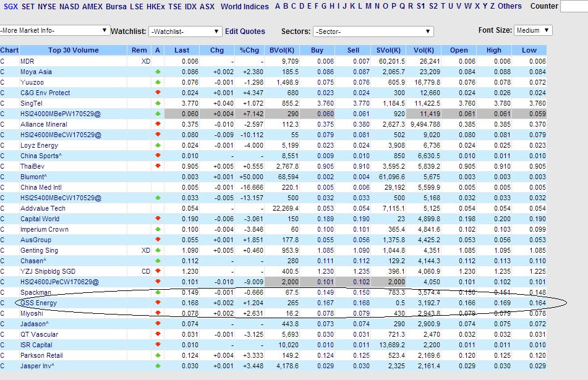Open chart link for Jasper Inv^ row
588x380 pixels.
[2, 365]
